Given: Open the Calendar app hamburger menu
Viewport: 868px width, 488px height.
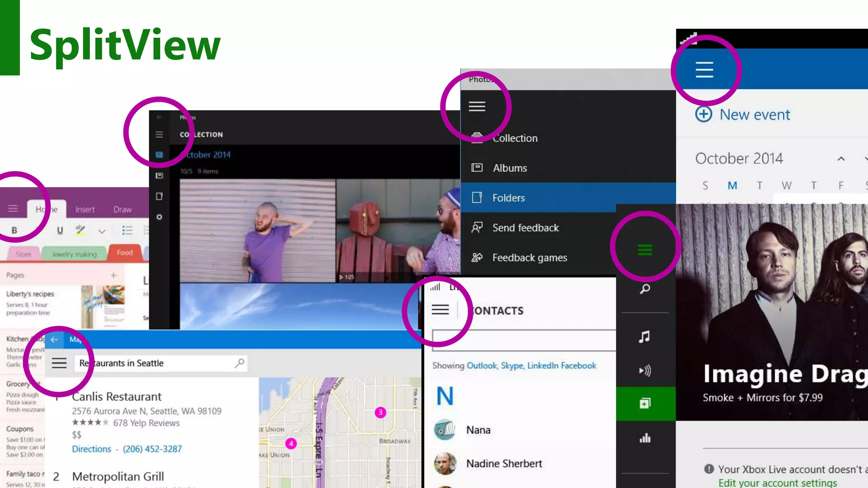Looking at the screenshot, I should coord(704,69).
